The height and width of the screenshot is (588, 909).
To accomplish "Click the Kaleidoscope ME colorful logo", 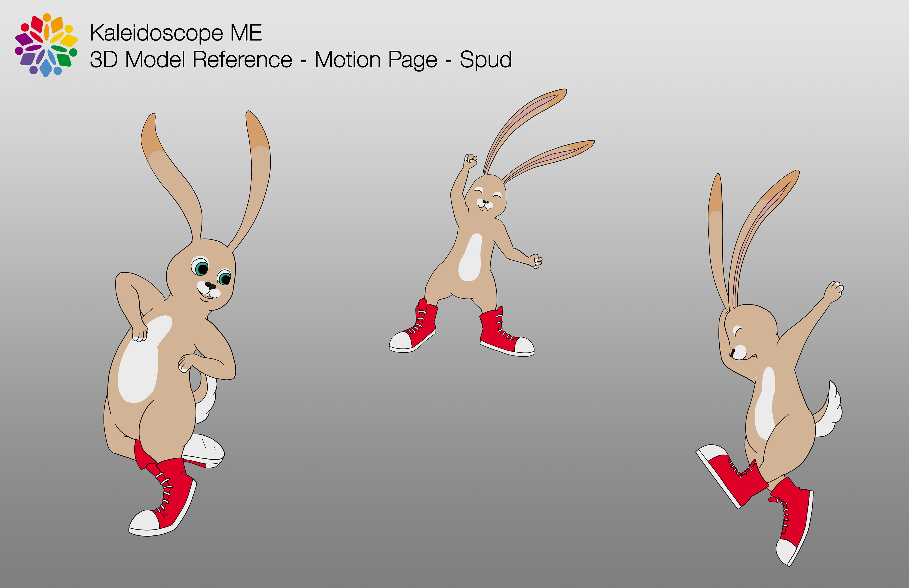I will pyautogui.click(x=46, y=45).
